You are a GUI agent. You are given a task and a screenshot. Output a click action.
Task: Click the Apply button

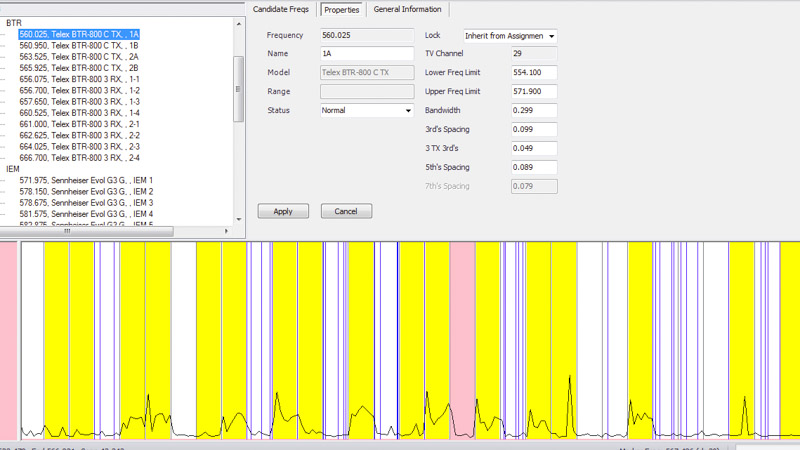pyautogui.click(x=283, y=211)
